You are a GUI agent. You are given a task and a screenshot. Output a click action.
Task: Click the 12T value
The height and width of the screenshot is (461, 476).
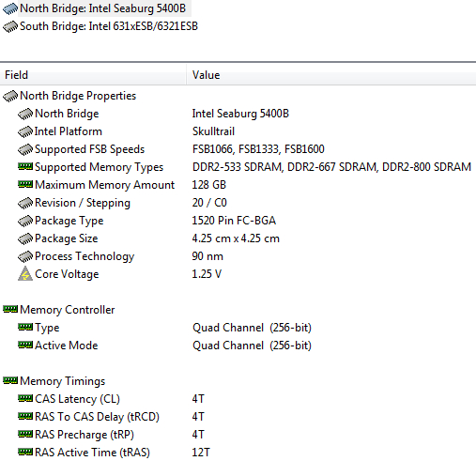(x=201, y=453)
